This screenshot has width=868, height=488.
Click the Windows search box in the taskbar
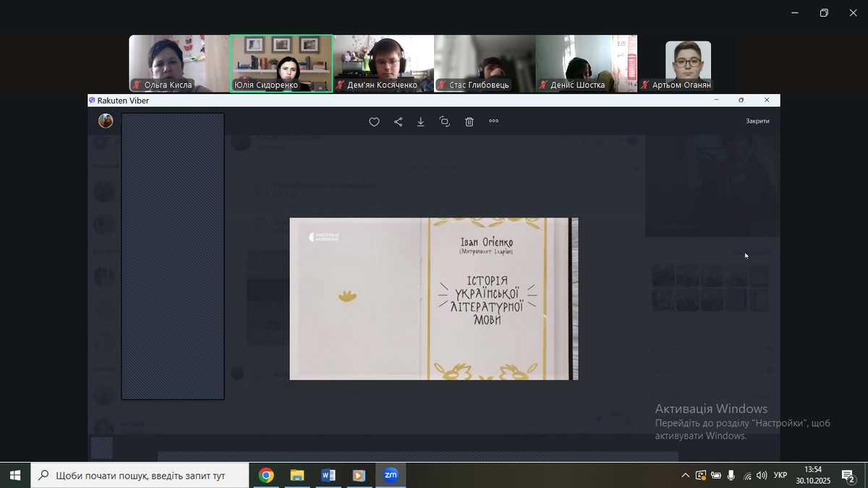coord(140,476)
